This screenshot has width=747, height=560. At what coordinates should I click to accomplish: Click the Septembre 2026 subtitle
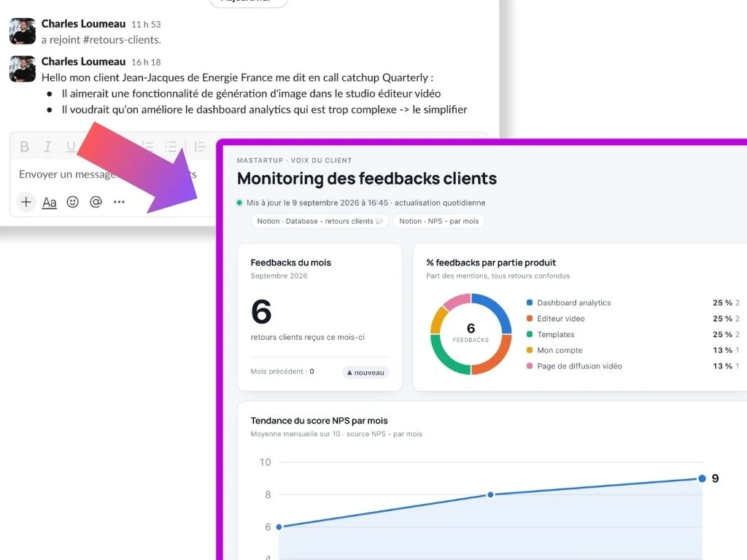[x=279, y=276]
